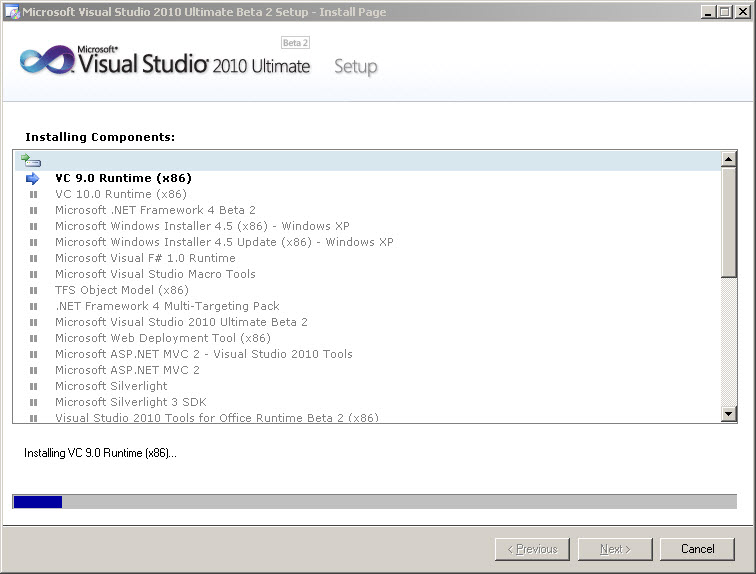The width and height of the screenshot is (756, 574).
Task: Click the component list scroll down arrow
Action: [729, 414]
